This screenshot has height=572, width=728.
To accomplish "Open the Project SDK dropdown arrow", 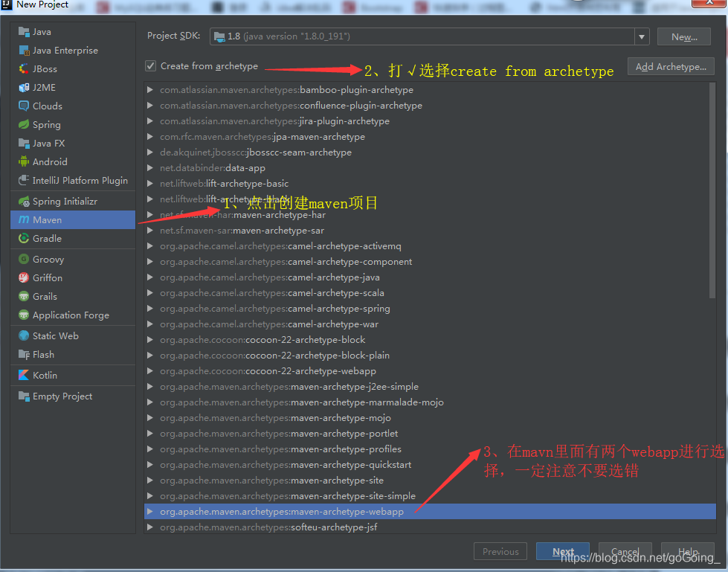I will (642, 36).
